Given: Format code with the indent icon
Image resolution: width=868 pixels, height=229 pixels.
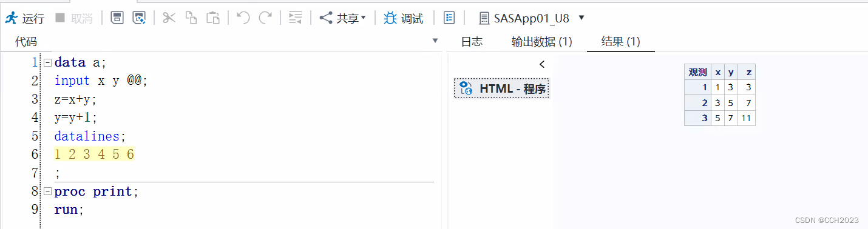Looking at the screenshot, I should (x=296, y=18).
